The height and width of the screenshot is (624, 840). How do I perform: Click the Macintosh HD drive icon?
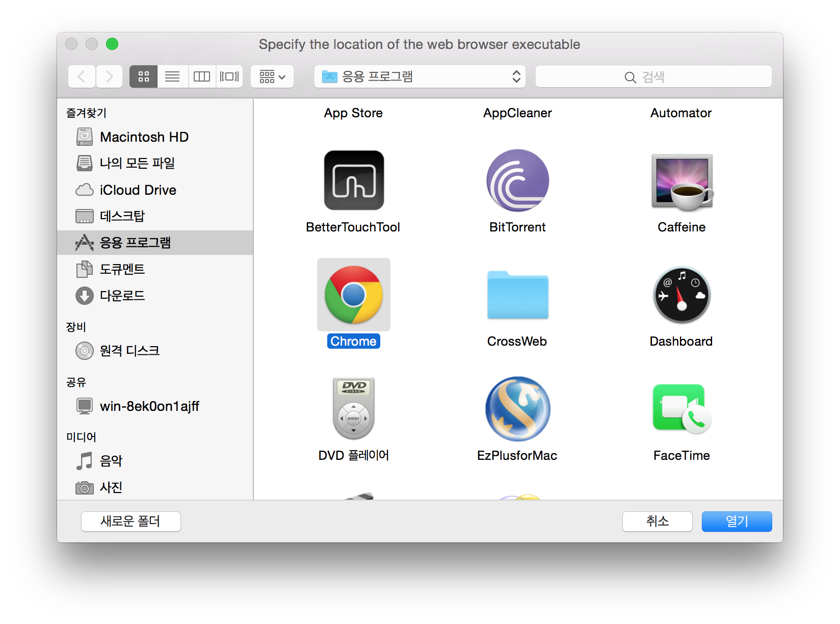point(85,137)
